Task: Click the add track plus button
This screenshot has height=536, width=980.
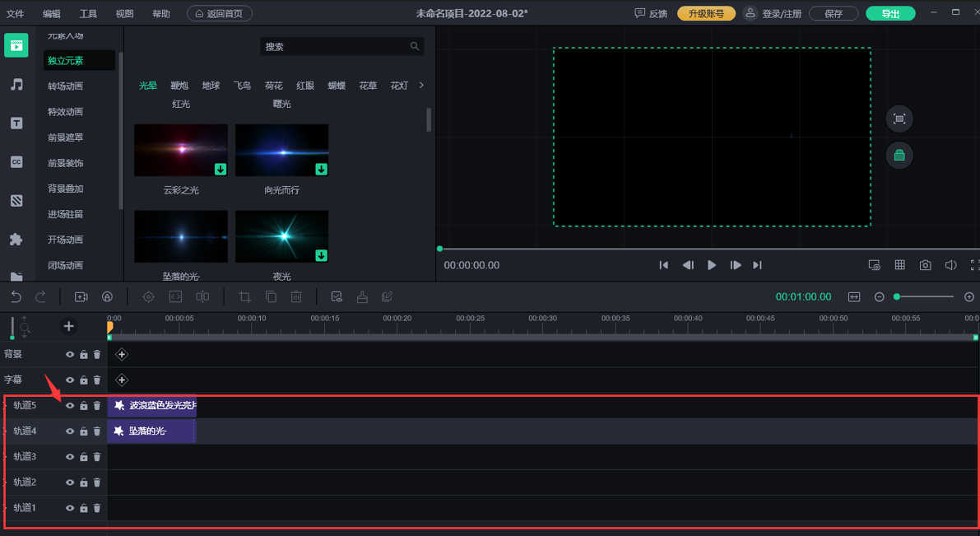Action: pyautogui.click(x=68, y=326)
